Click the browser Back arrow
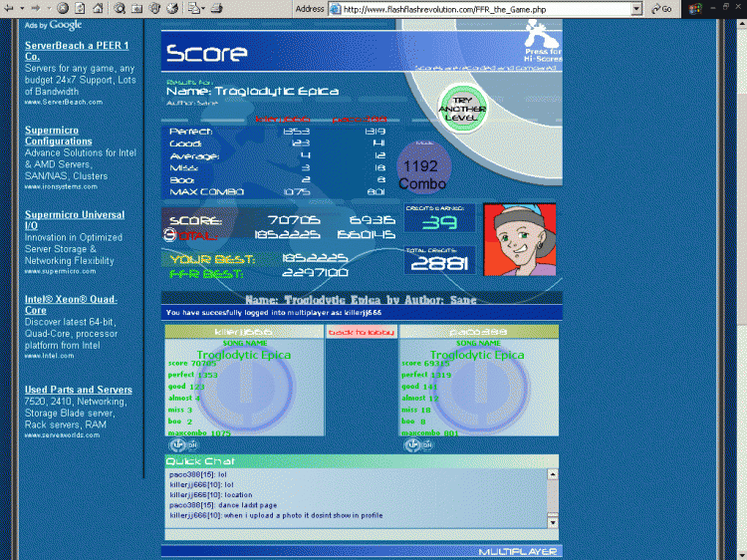The height and width of the screenshot is (560, 747). point(9,8)
